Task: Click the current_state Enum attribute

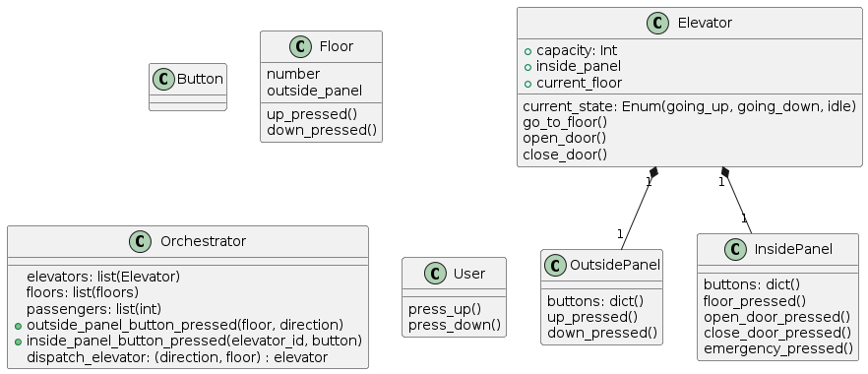Action: 689,106
